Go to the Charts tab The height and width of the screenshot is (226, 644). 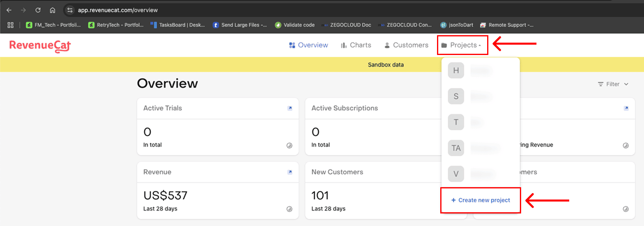coord(356,45)
